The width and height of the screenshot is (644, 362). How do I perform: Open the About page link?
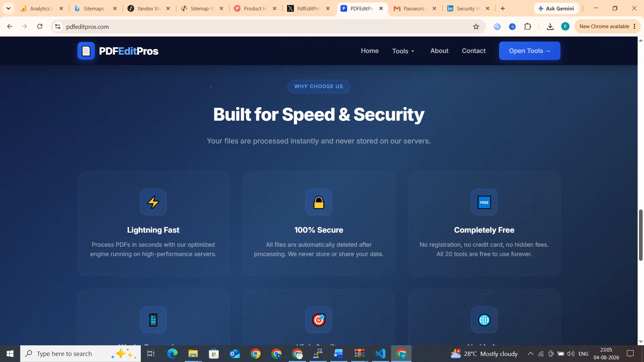[439, 51]
